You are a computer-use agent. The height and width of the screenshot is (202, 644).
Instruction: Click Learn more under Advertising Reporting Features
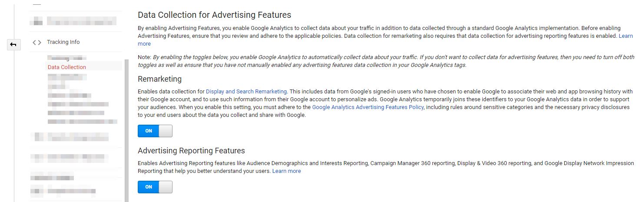tap(286, 171)
